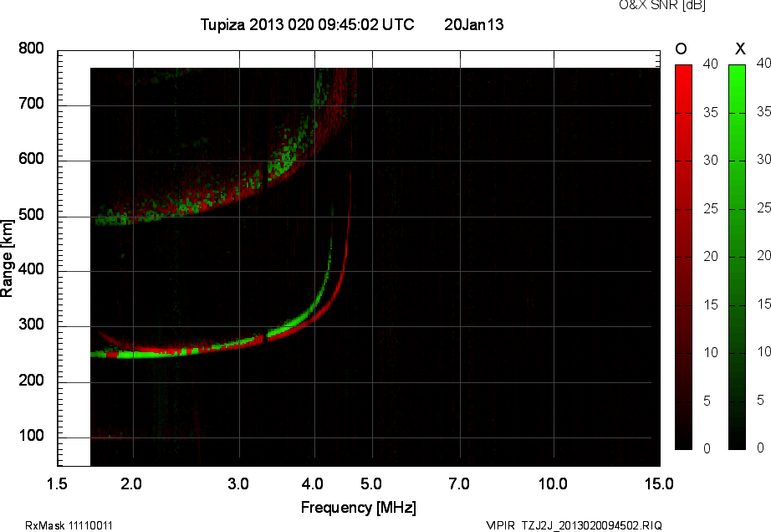This screenshot has height=532, width=771.
Task: Click the 0 dB label on the O scale
Action: pyautogui.click(x=707, y=448)
